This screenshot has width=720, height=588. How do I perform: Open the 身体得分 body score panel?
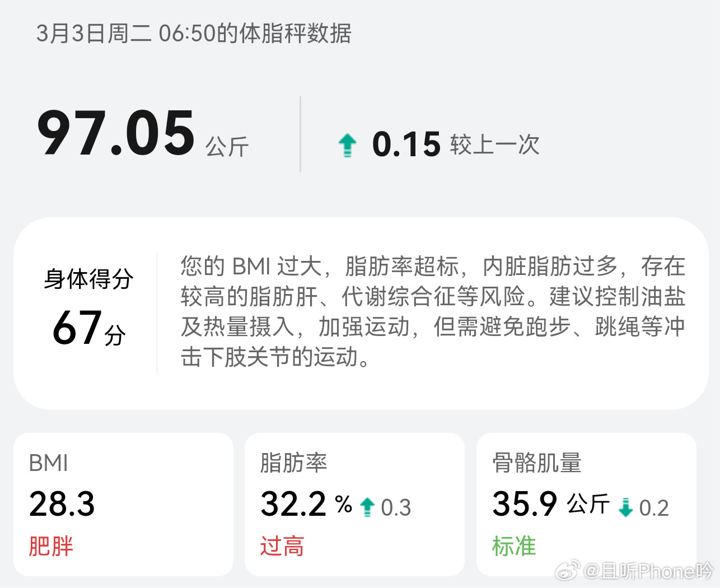click(x=360, y=311)
